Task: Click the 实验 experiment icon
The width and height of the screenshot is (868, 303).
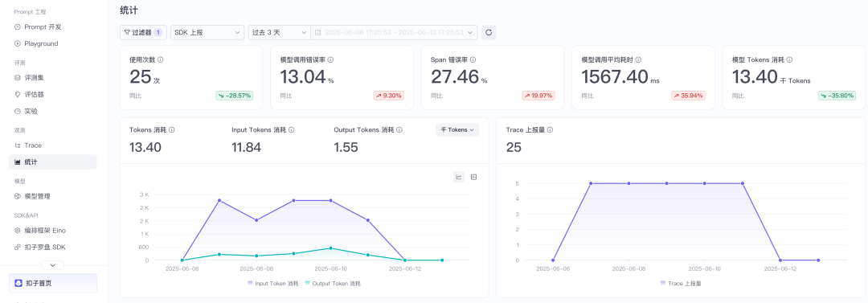Action: click(18, 112)
